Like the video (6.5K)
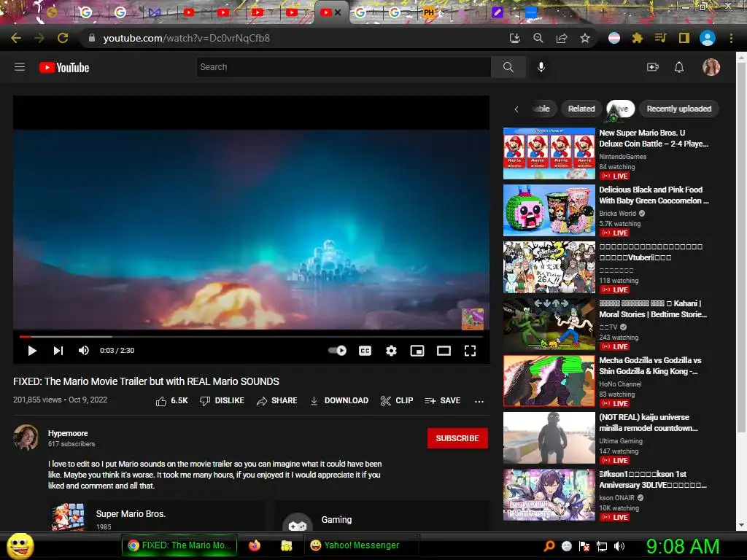The image size is (747, 560). (x=172, y=401)
